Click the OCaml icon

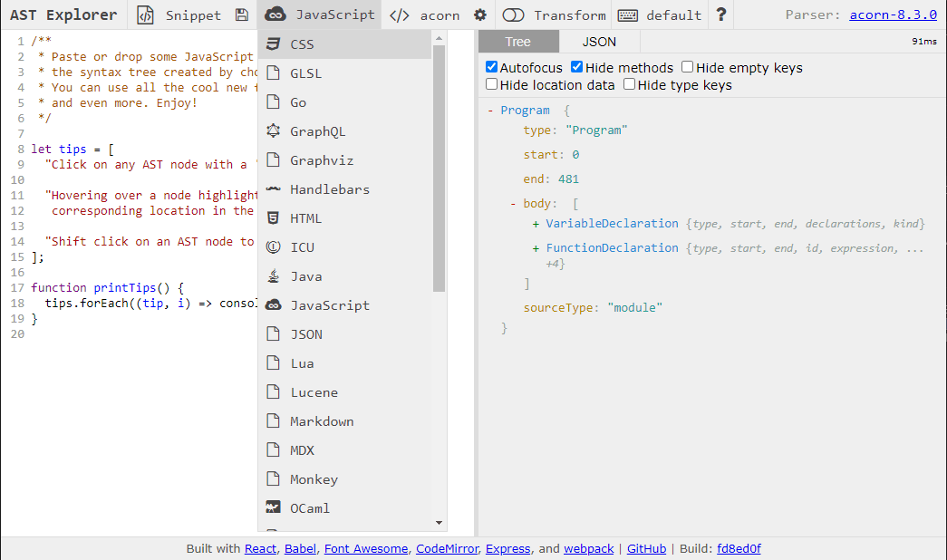click(274, 507)
